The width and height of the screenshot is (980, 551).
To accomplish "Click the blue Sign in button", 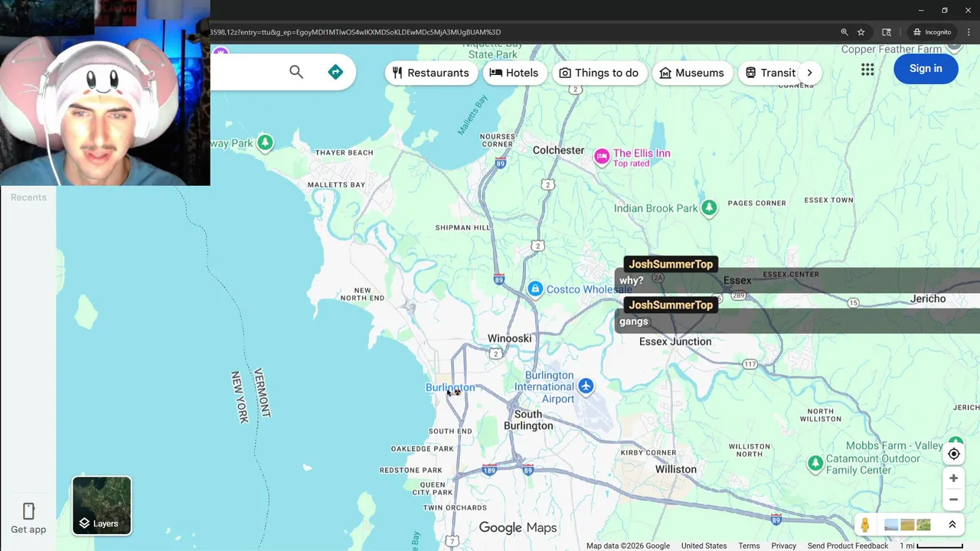I will [x=926, y=68].
